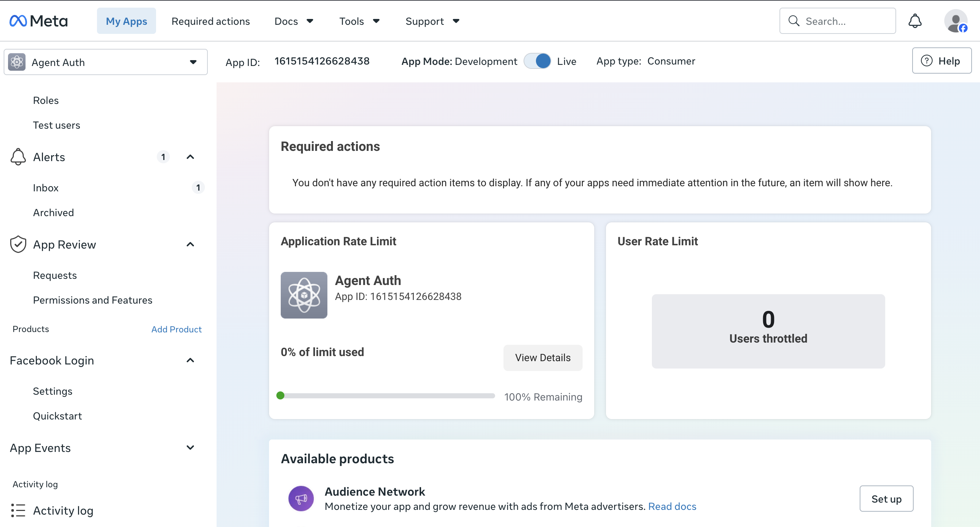Open Facebook Login Settings
The image size is (980, 527).
point(52,391)
